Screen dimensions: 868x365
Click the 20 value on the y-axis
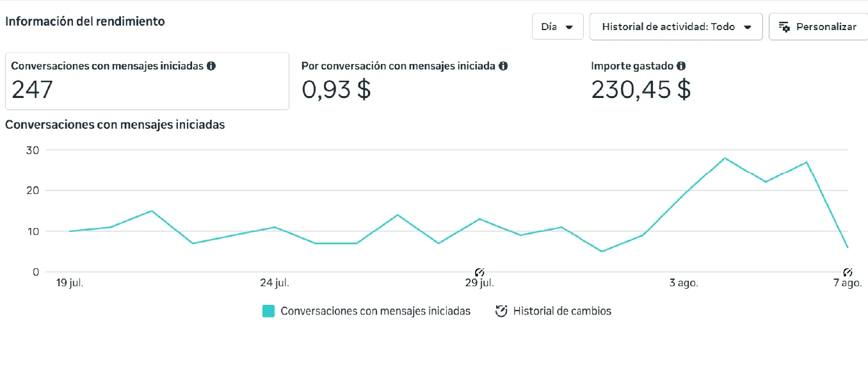[32, 190]
